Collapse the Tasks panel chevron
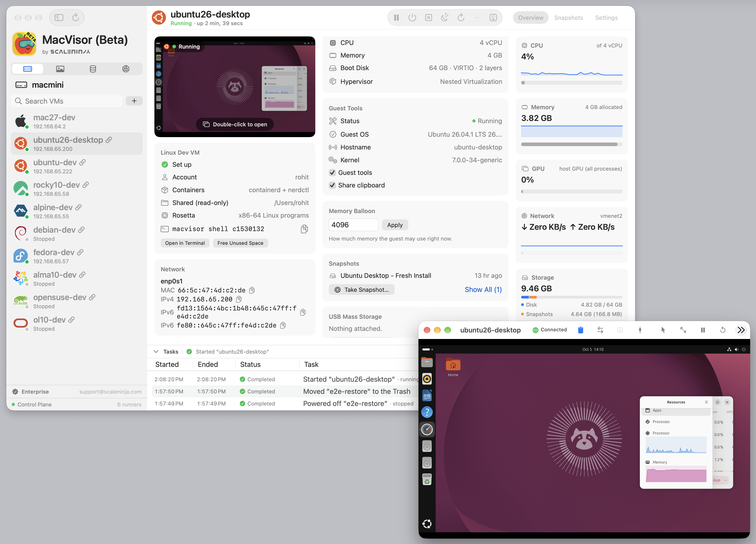Image resolution: width=756 pixels, height=544 pixels. pyautogui.click(x=156, y=352)
